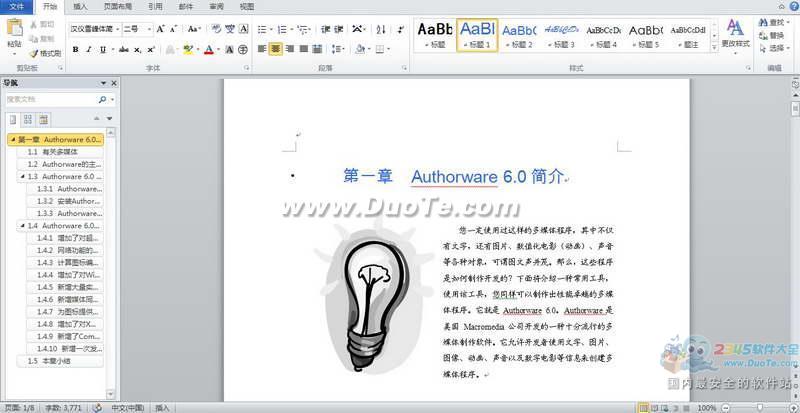Toggle Underline formatting
This screenshot has height=413, width=800.
[x=103, y=50]
